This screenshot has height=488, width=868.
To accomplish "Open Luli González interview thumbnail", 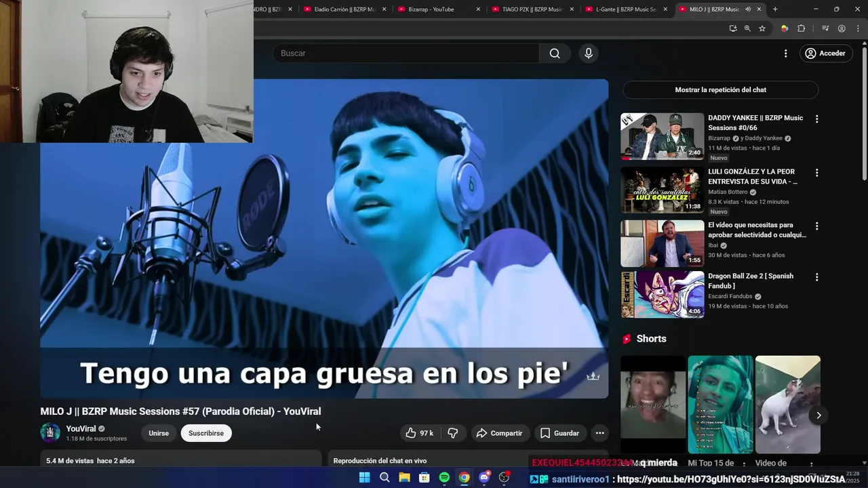I will [x=663, y=190].
